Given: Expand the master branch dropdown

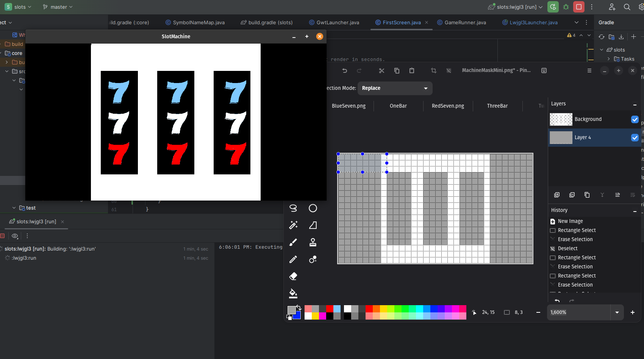Looking at the screenshot, I should tap(58, 7).
